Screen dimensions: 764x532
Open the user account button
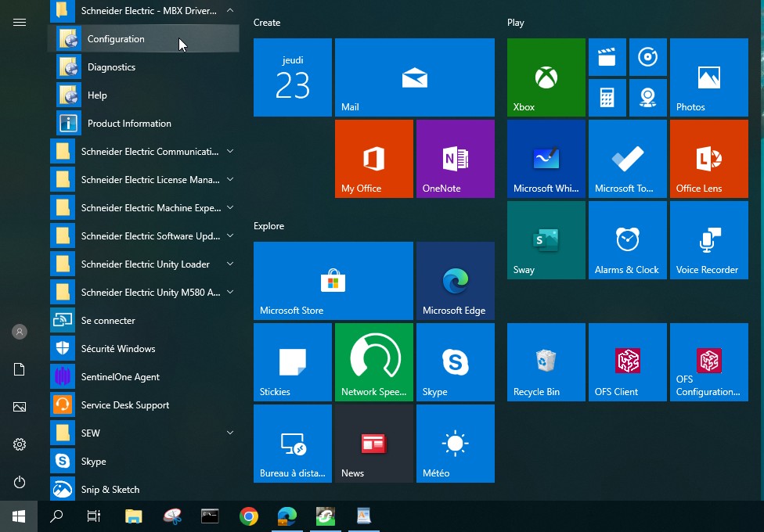[20, 332]
